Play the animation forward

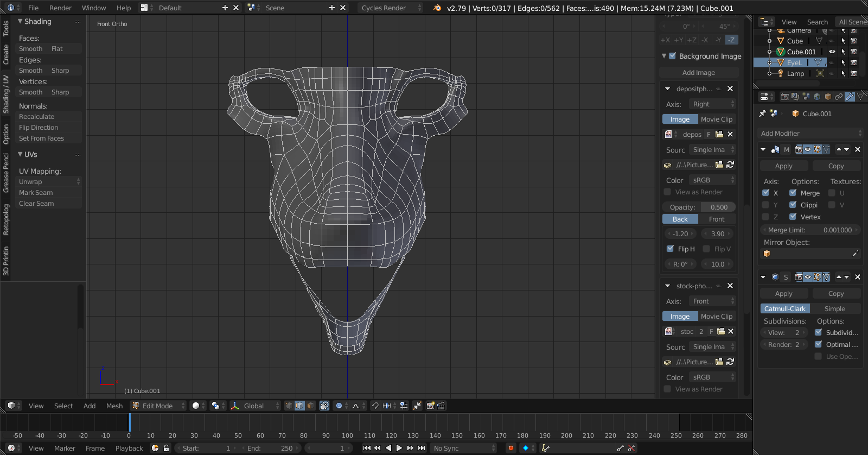coord(399,448)
